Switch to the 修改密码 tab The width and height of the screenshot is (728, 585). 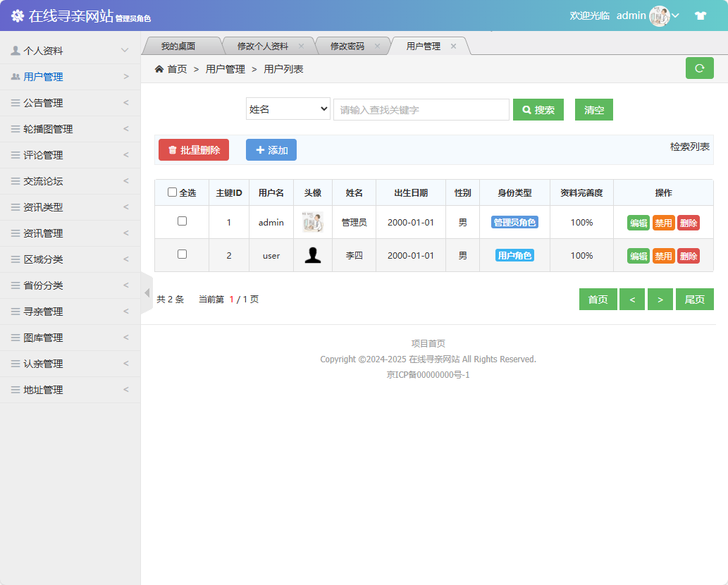pos(347,45)
